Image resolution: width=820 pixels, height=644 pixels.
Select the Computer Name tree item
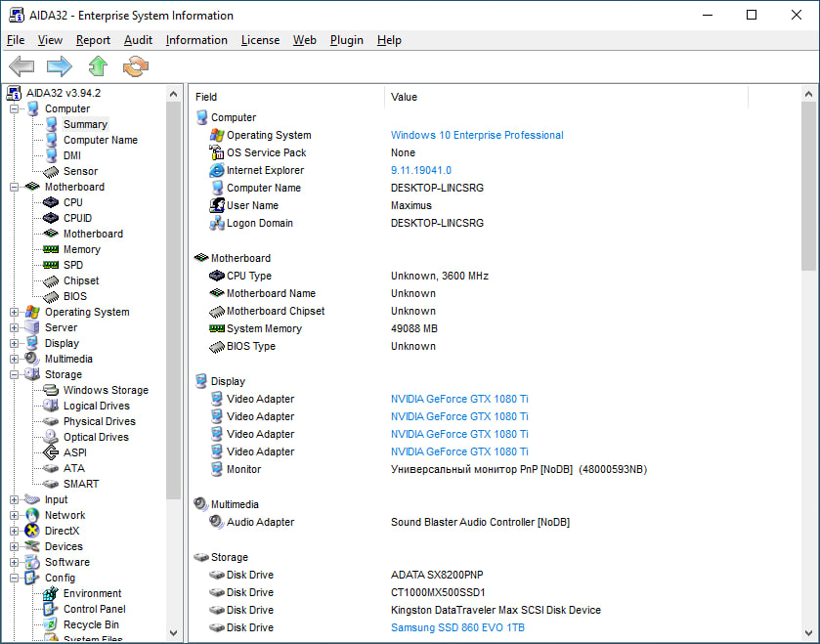pos(101,140)
